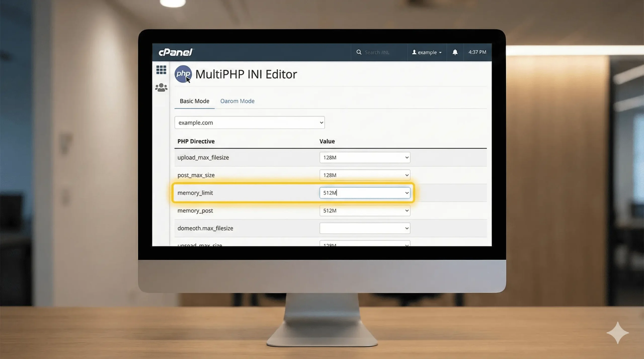Click the cPanel logo
The height and width of the screenshot is (359, 644).
(175, 52)
